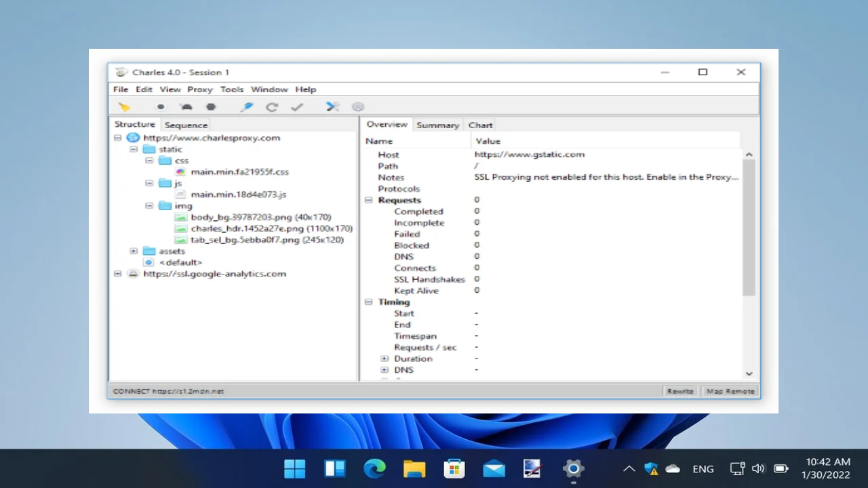
Task: Open the Window menu
Action: click(x=269, y=89)
